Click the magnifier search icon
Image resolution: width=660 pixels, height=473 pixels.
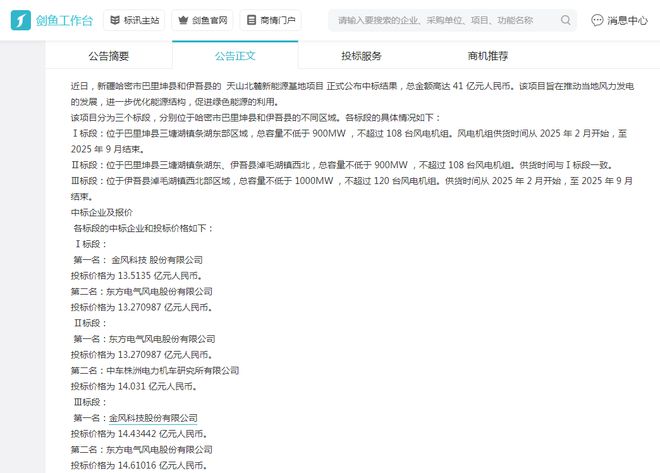click(566, 20)
